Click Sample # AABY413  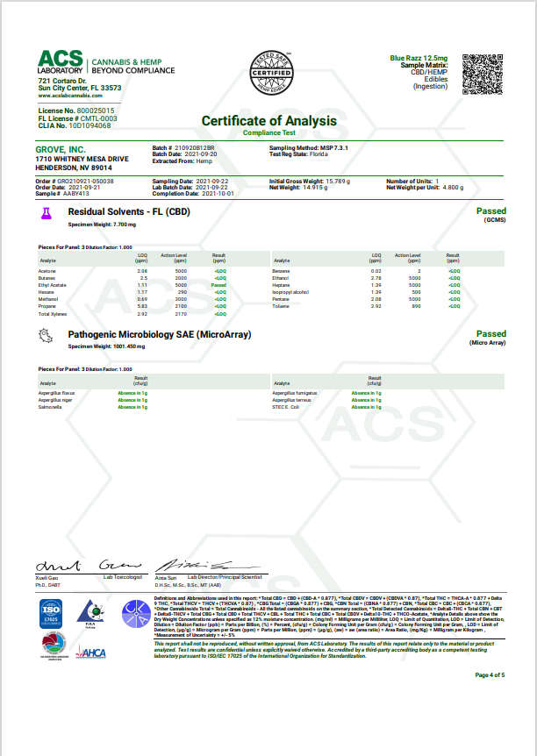coord(62,193)
